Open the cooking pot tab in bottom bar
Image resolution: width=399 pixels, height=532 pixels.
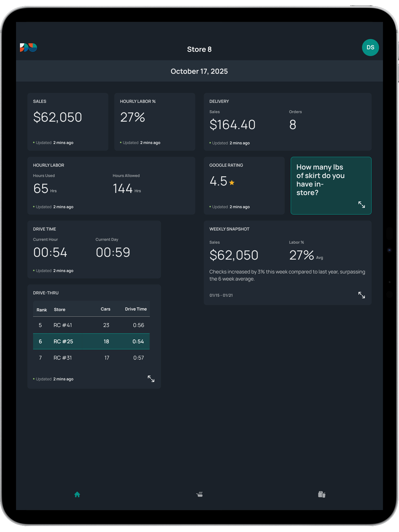tap(199, 494)
